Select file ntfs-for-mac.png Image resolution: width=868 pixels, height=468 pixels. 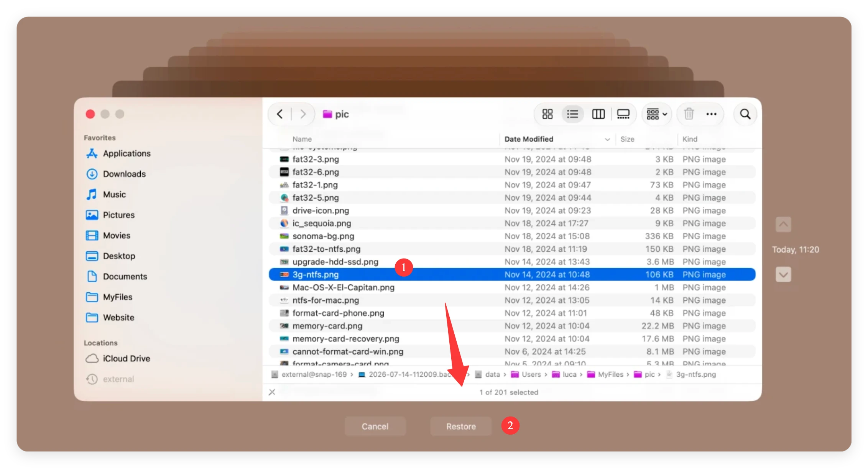(x=512, y=300)
